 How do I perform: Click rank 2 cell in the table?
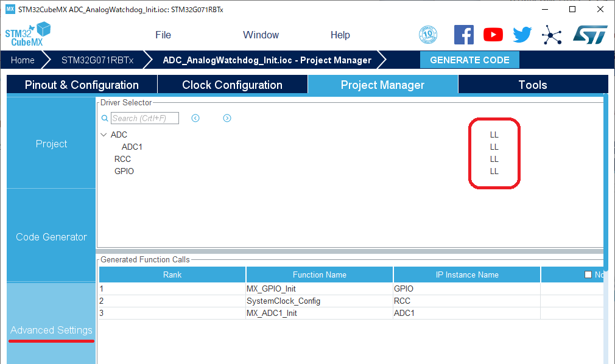(172, 301)
